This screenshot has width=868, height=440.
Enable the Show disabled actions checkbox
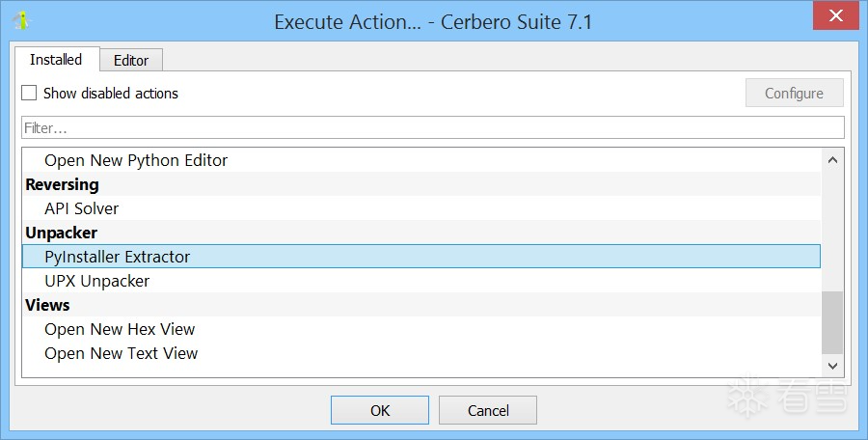(x=30, y=94)
